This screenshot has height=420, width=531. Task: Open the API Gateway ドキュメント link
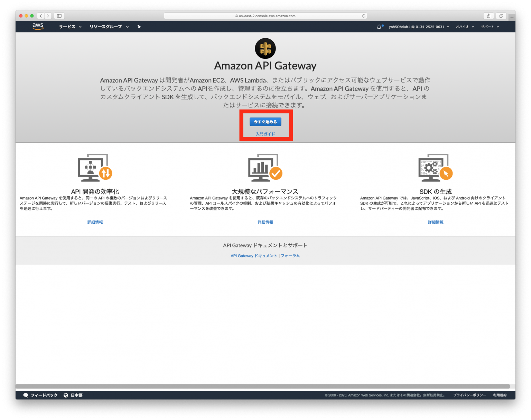[254, 256]
